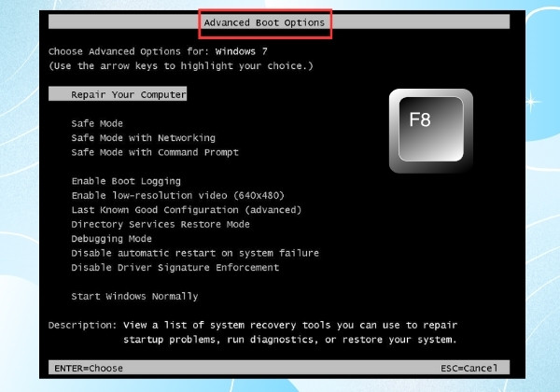Choose Debugging Mode

click(x=111, y=239)
